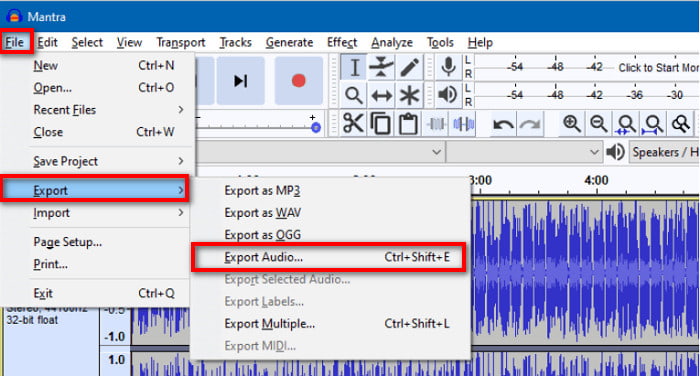Open the Analyze menu
This screenshot has height=376, width=700.
[392, 42]
